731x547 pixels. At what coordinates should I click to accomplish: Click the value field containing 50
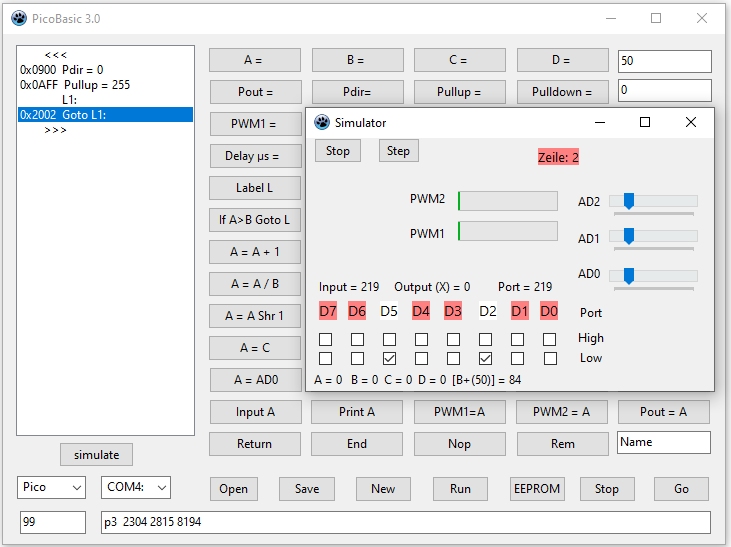[664, 61]
